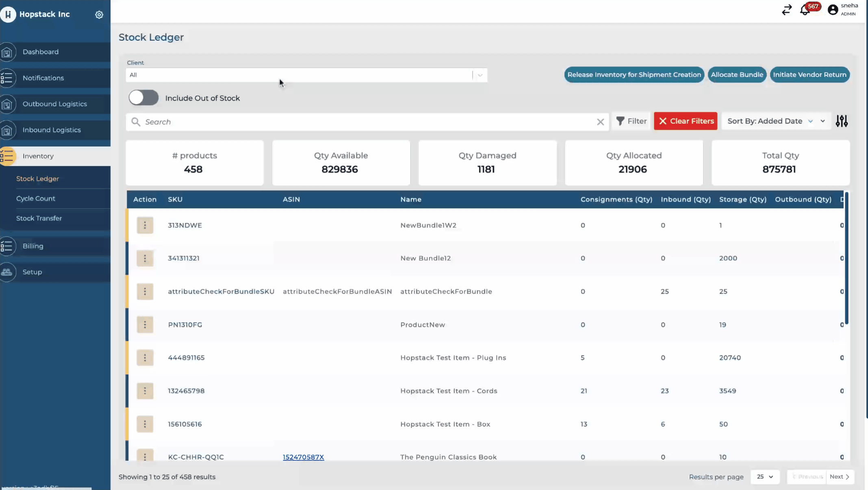Click the Filter funnel button

631,121
